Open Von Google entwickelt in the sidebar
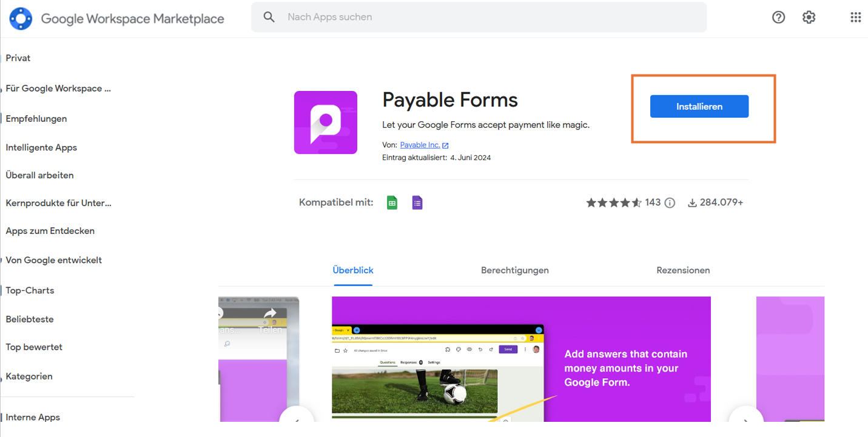 tap(54, 260)
